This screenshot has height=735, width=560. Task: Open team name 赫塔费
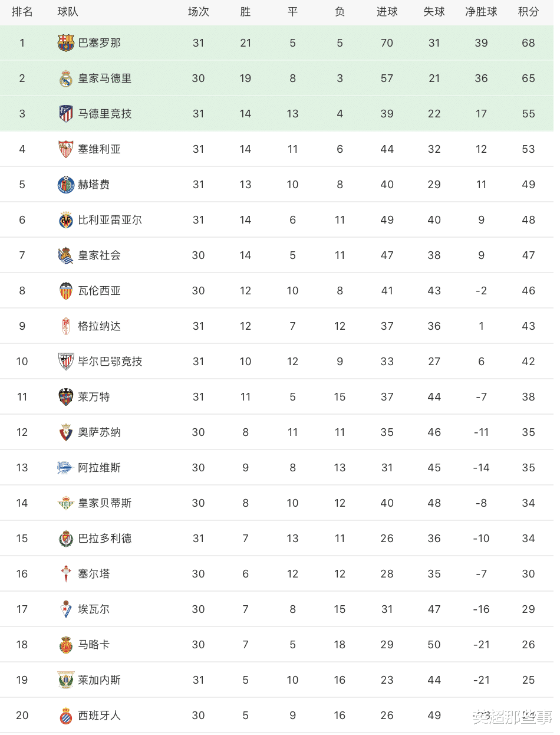(94, 185)
